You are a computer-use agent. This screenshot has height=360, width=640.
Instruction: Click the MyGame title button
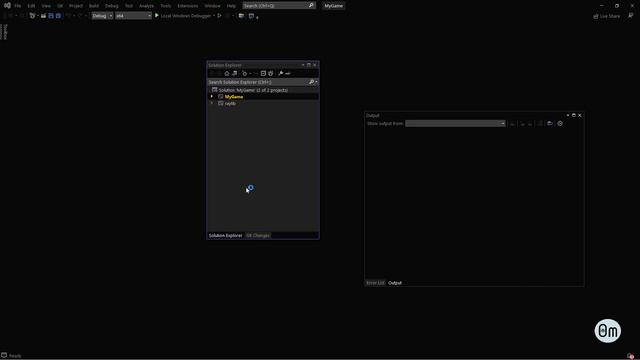click(x=333, y=6)
